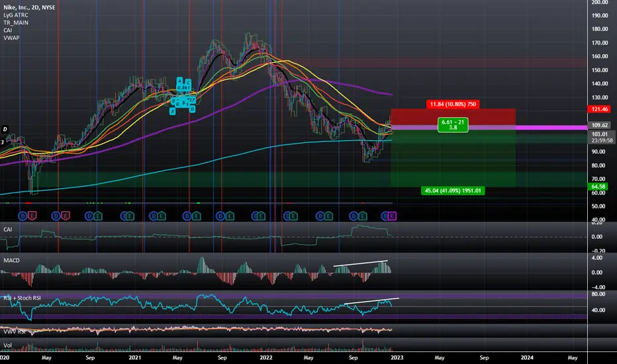
Task: Click the Nike, Inc., 2D, NYSE symbol title
Action: coord(29,7)
